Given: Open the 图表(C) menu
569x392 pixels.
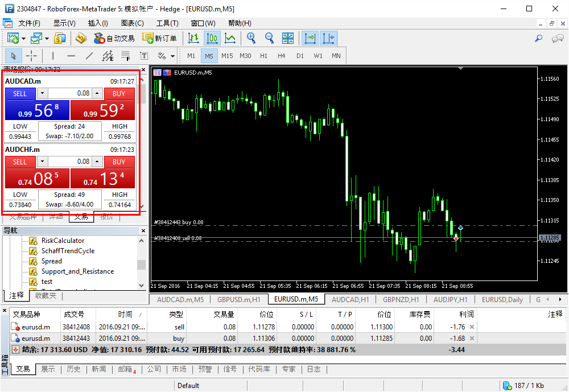Looking at the screenshot, I should 132,23.
